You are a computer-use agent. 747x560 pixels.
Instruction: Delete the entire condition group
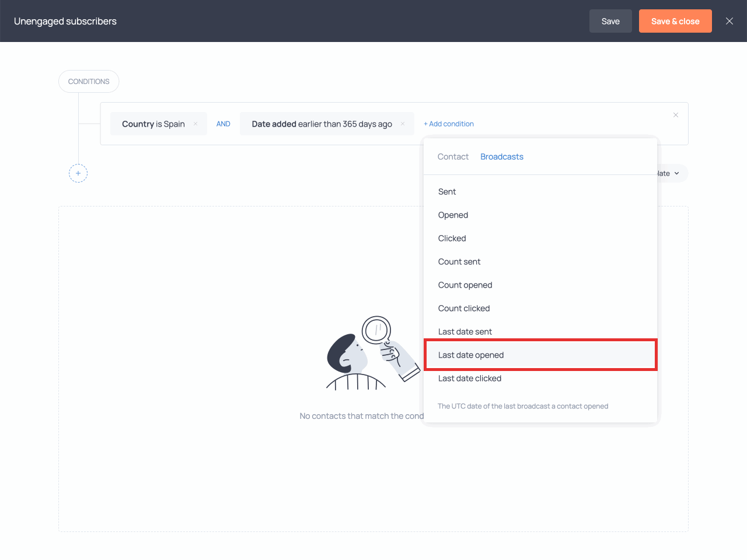(x=675, y=115)
